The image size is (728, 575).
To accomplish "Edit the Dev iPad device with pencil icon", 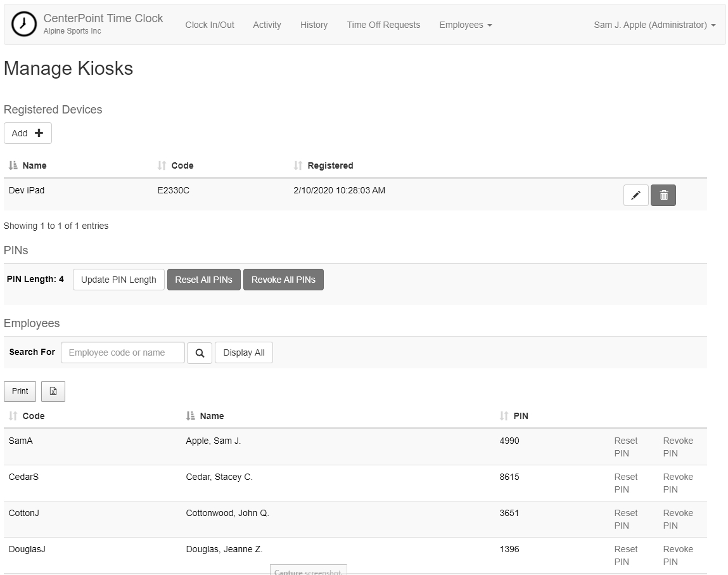I will [635, 195].
